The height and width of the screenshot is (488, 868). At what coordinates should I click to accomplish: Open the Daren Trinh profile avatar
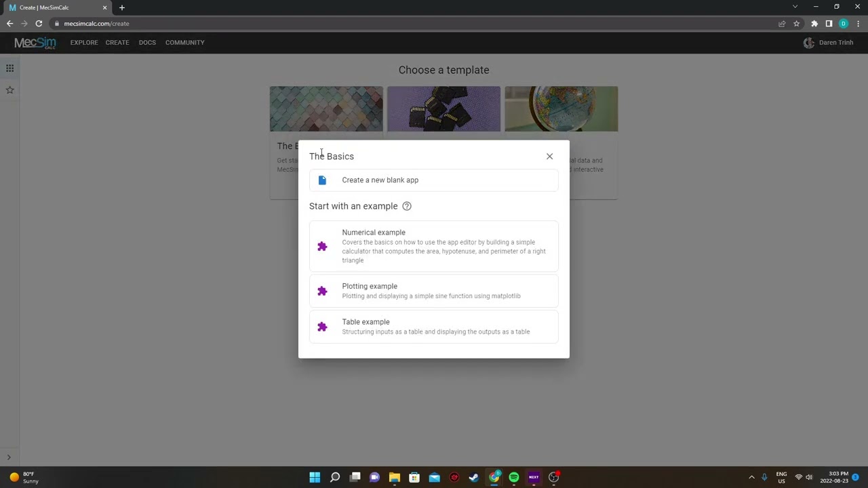(808, 43)
